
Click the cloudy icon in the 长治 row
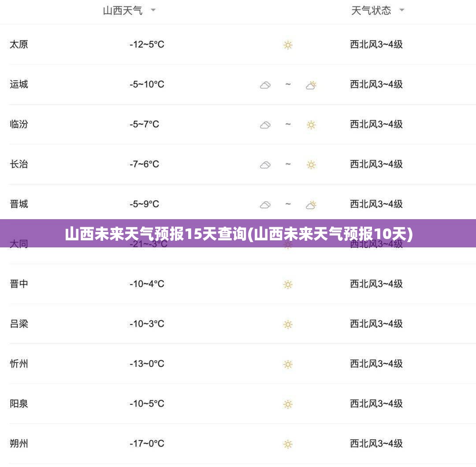[x=265, y=165]
